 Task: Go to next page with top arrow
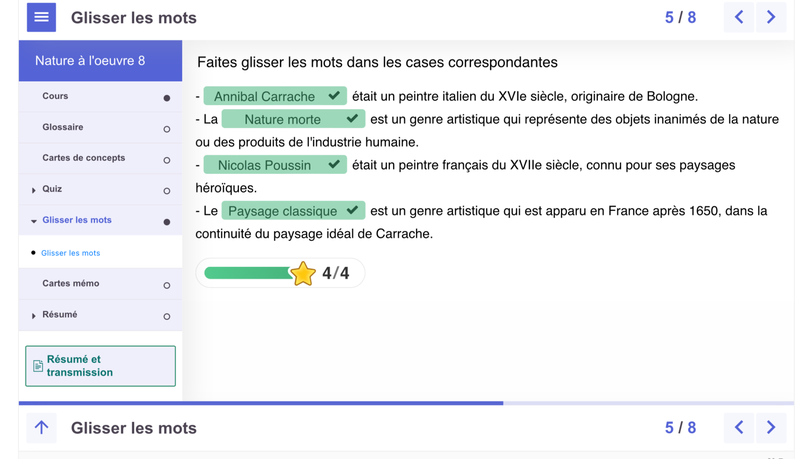[771, 17]
